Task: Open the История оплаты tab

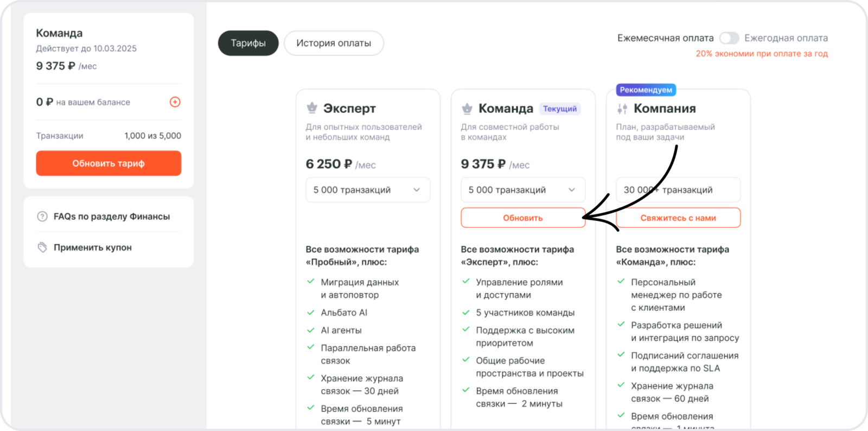Action: tap(334, 43)
